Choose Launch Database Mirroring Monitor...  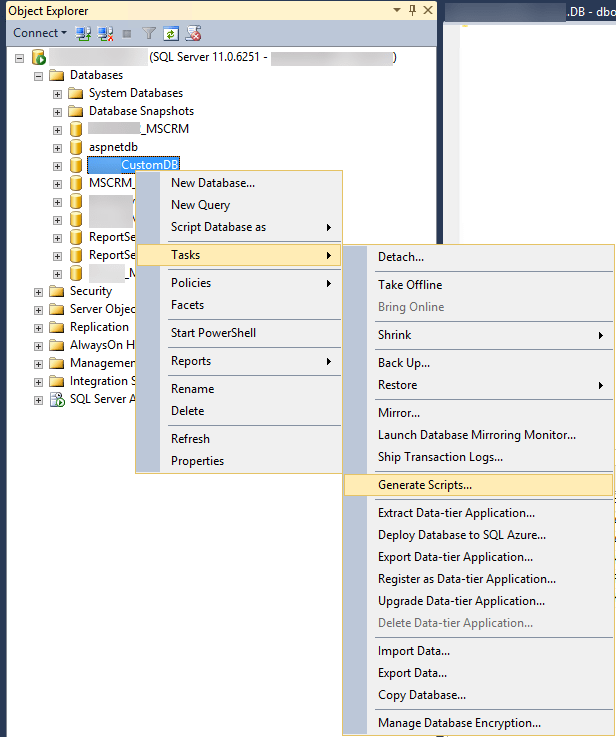tap(478, 435)
